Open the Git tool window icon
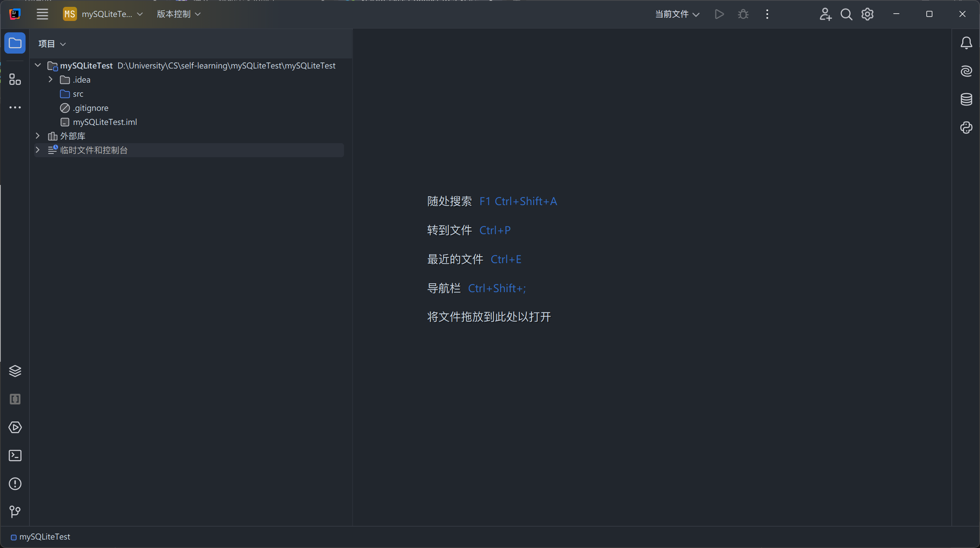The image size is (980, 548). (15, 511)
